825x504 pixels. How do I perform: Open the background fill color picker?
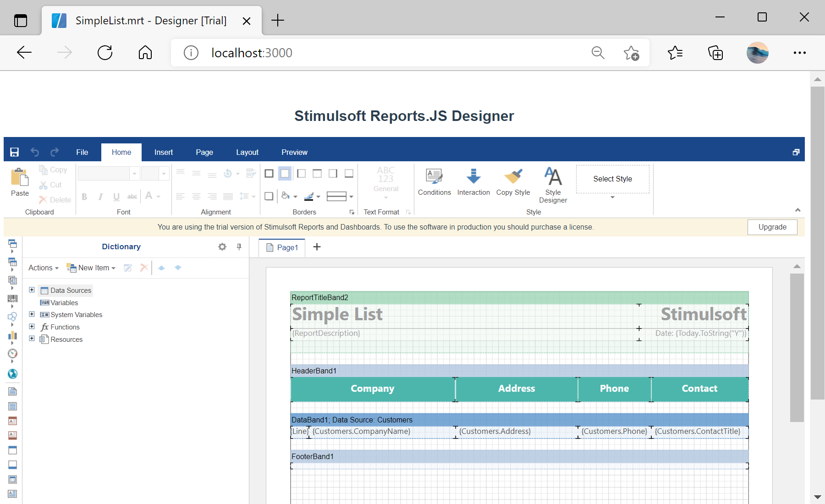(x=289, y=197)
